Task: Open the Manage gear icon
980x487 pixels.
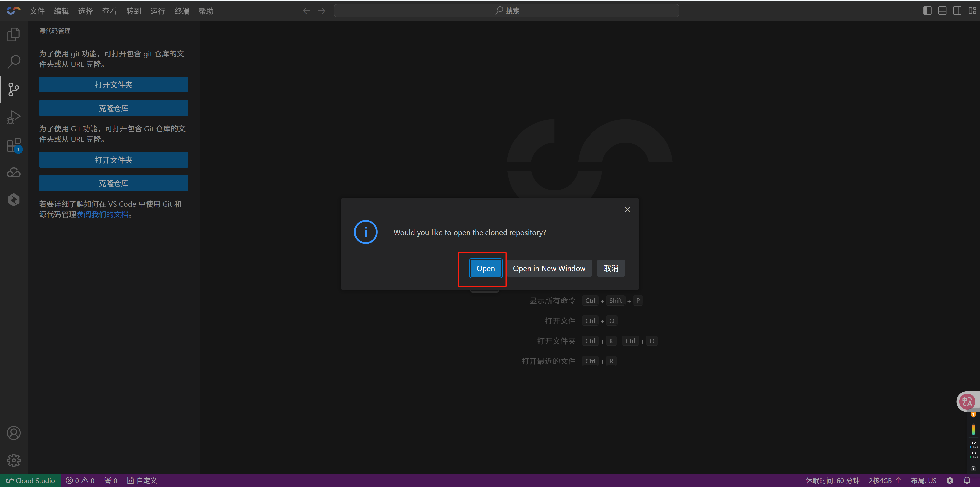Action: click(14, 460)
